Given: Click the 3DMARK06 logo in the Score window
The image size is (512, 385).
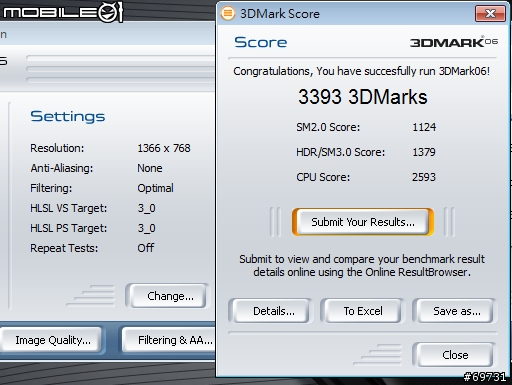Looking at the screenshot, I should pos(454,42).
